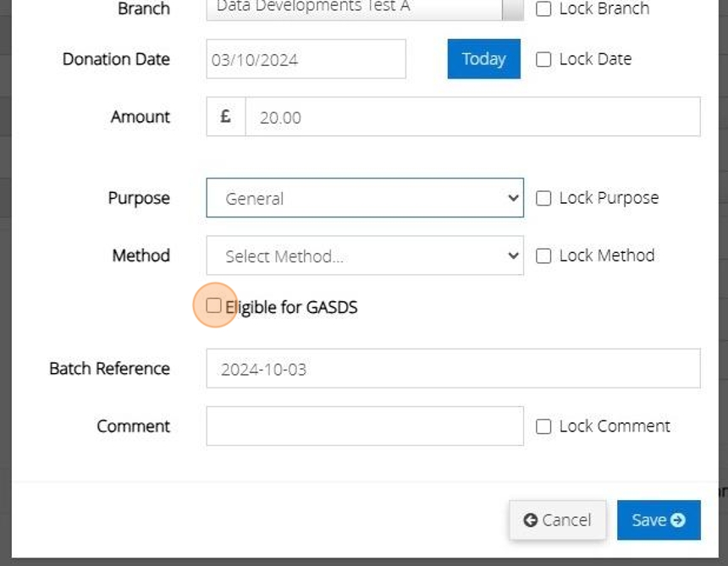Click the back-arrow icon on Cancel
Screen dimensions: 728x566
coord(531,520)
